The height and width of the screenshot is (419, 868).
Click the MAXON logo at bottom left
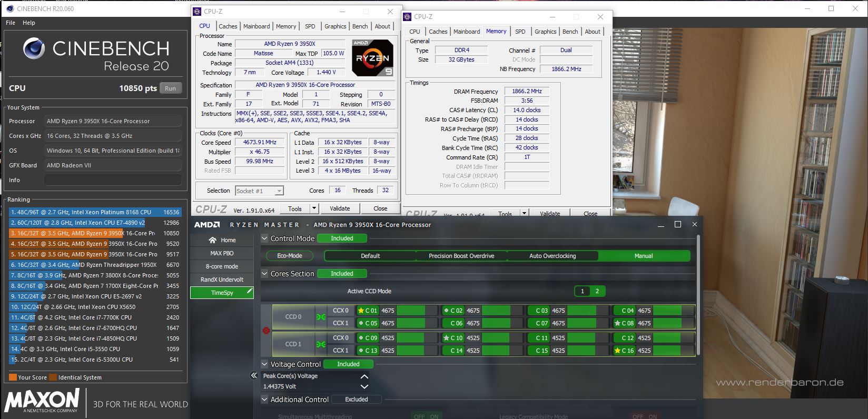tap(42, 401)
